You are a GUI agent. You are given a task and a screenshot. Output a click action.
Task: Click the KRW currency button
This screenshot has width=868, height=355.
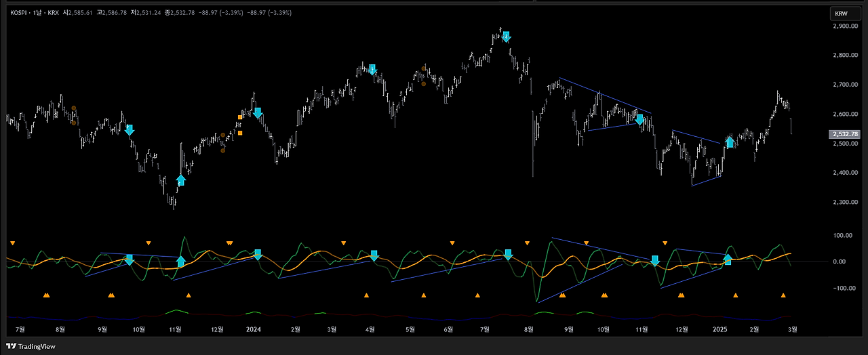[x=845, y=14]
